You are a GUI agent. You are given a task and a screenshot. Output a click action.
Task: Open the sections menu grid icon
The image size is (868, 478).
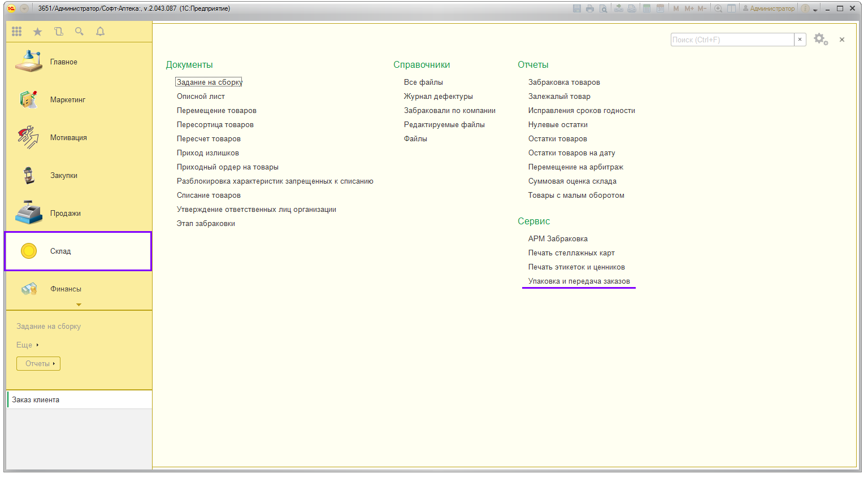(16, 32)
